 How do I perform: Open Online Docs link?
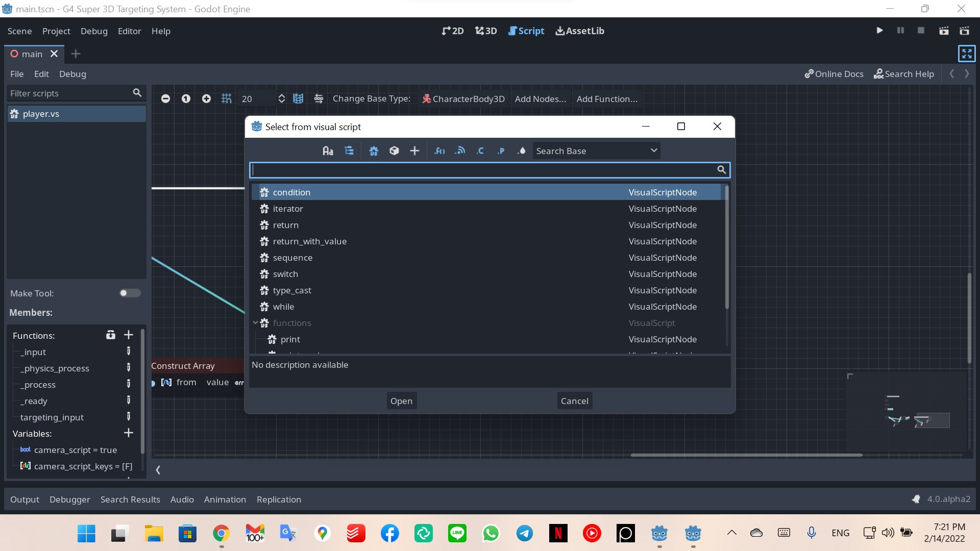834,73
